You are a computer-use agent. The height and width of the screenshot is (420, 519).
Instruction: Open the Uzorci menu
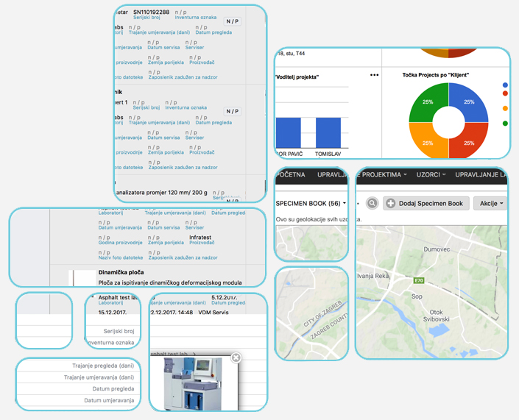click(x=431, y=175)
